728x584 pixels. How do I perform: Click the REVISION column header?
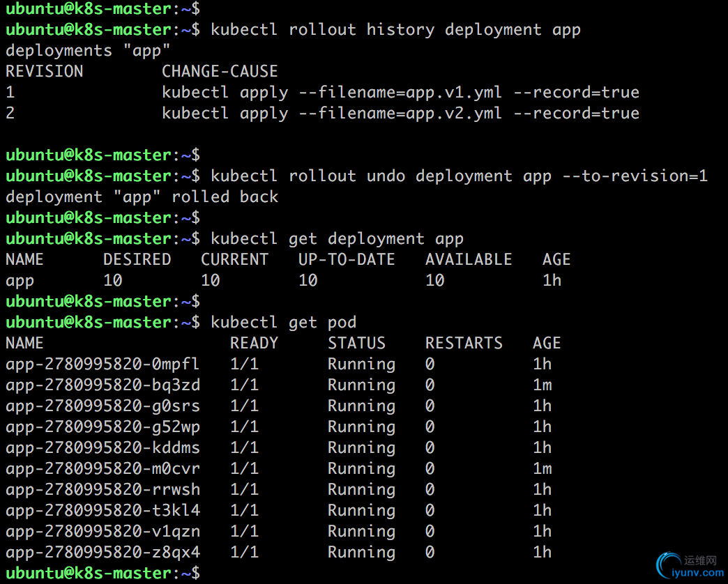coord(45,72)
